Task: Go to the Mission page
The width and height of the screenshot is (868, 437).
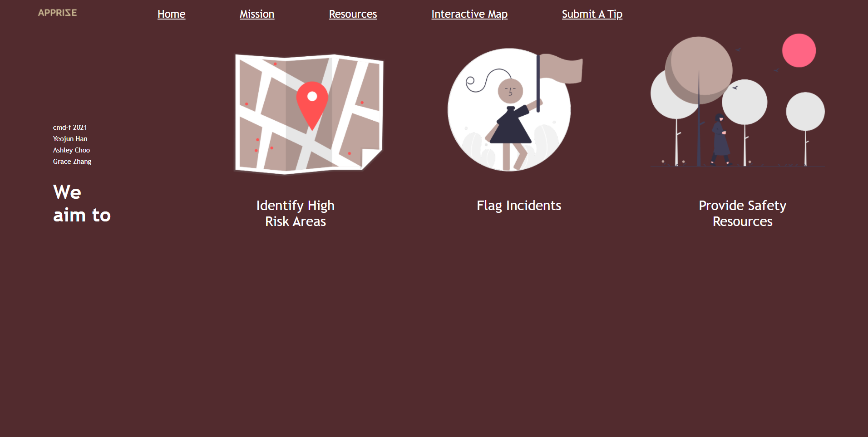Action: point(257,14)
